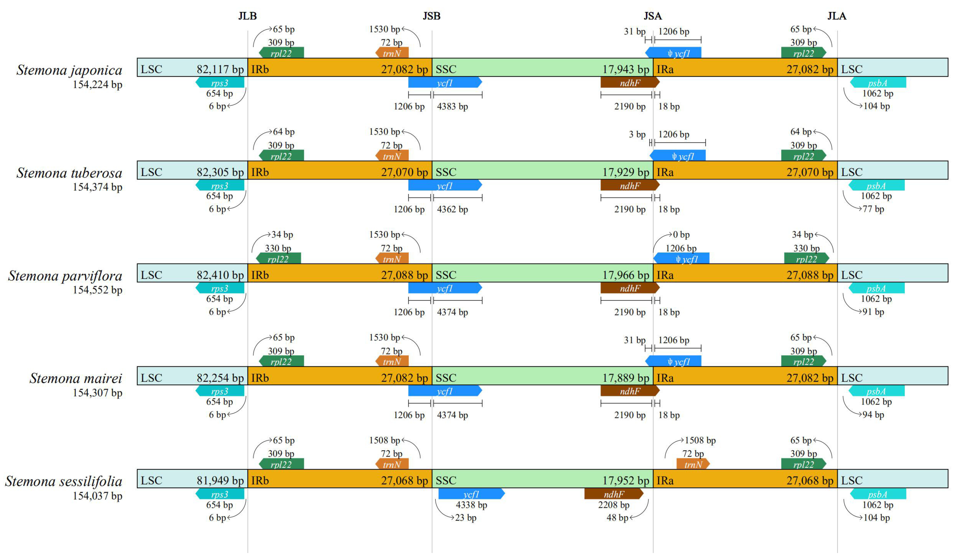Click genome size 154,037 bp
959x560 pixels.
[x=97, y=496]
